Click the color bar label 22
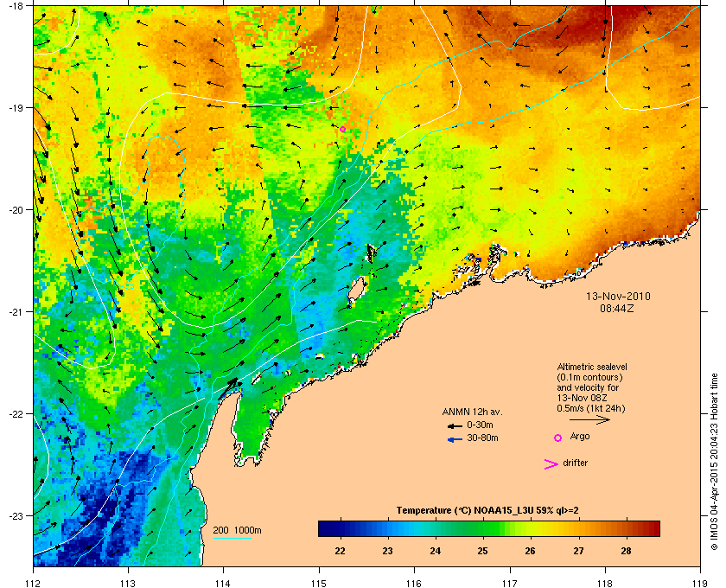This screenshot has height=588, width=726. pos(341,551)
